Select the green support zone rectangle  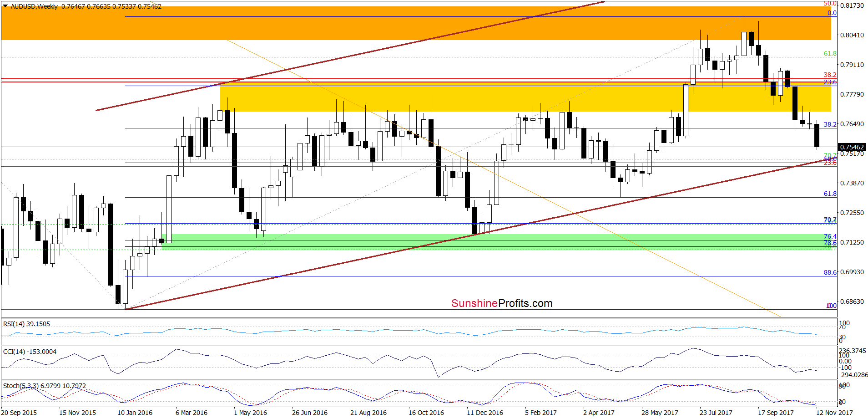[496, 242]
